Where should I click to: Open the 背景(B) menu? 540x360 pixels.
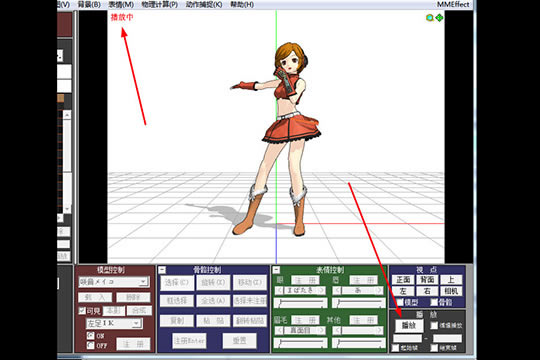click(x=89, y=5)
